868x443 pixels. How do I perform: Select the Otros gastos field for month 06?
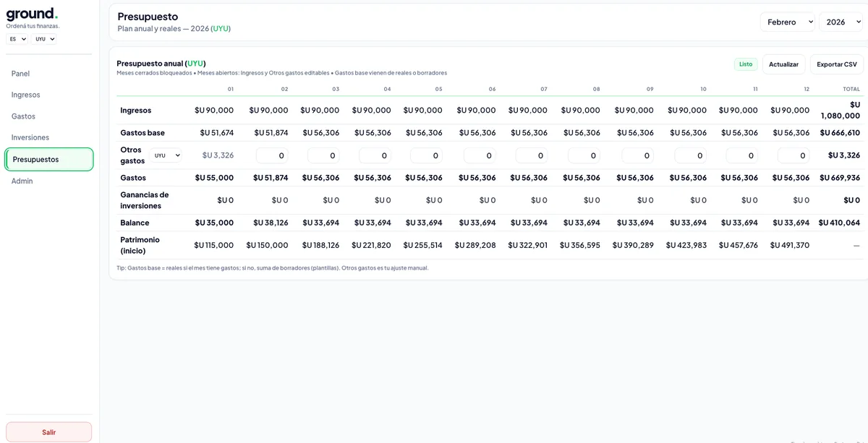tap(480, 155)
